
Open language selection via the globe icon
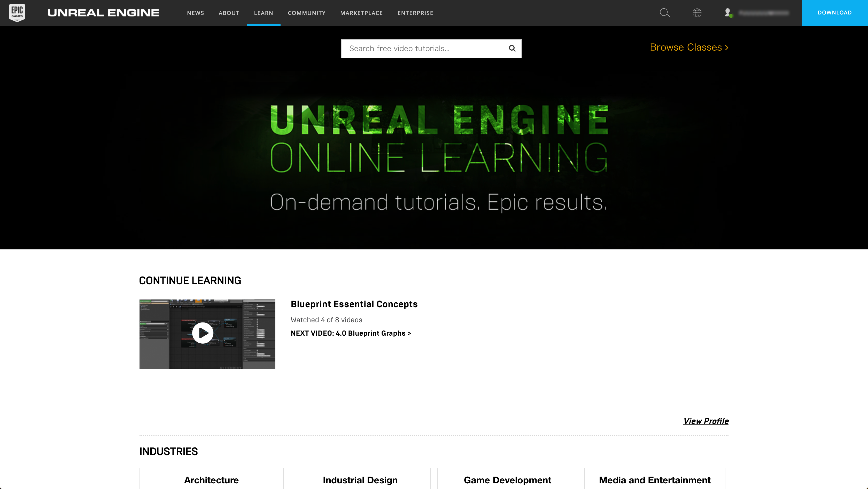pos(696,13)
